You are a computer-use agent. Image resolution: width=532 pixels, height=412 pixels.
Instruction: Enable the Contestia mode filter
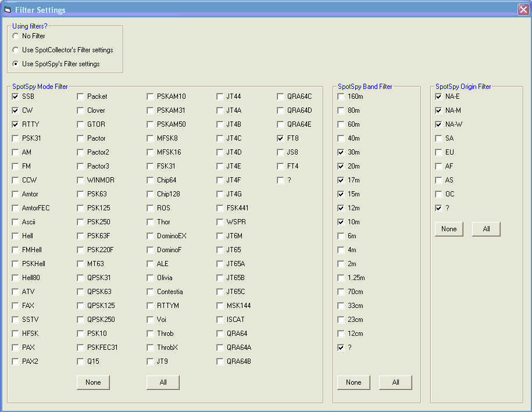(x=151, y=292)
